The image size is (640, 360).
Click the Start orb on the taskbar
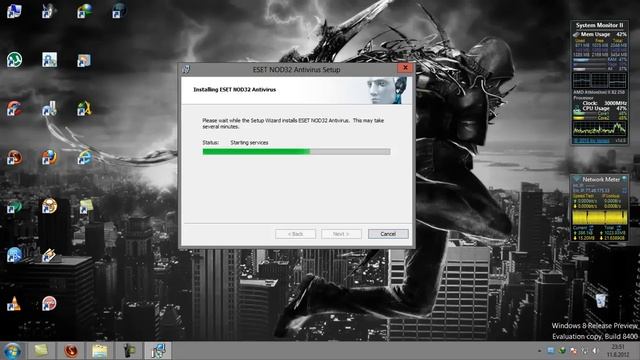click(12, 351)
